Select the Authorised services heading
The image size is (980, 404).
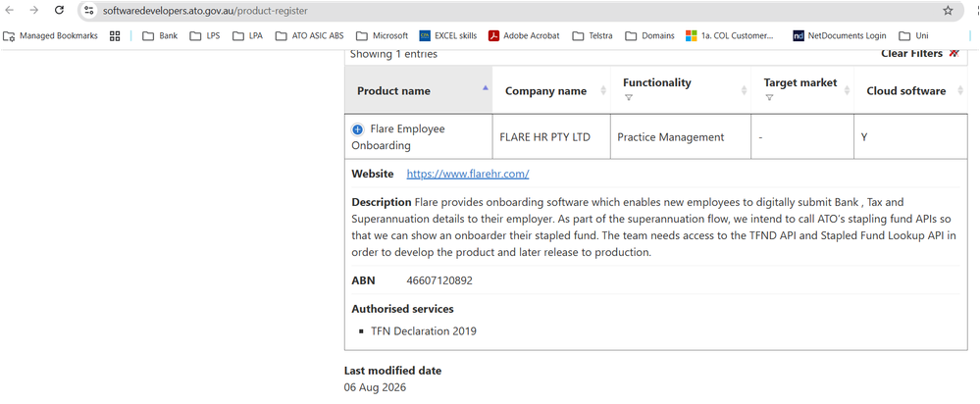coord(402,309)
